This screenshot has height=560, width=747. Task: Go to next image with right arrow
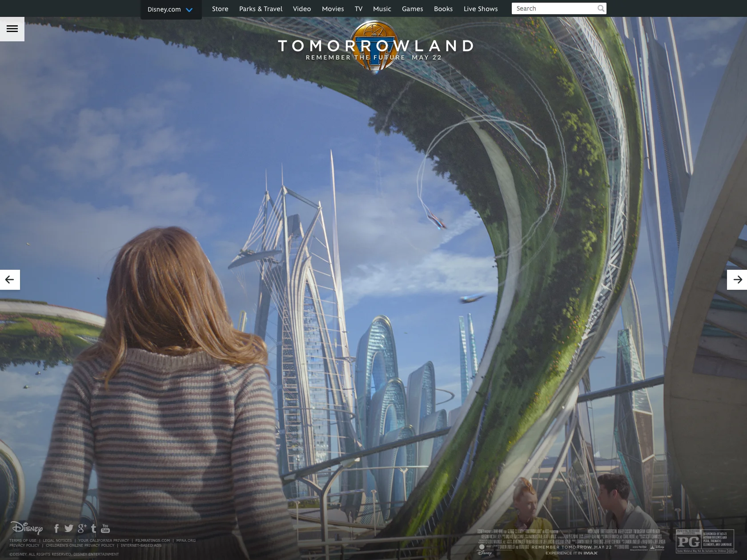[x=737, y=280]
